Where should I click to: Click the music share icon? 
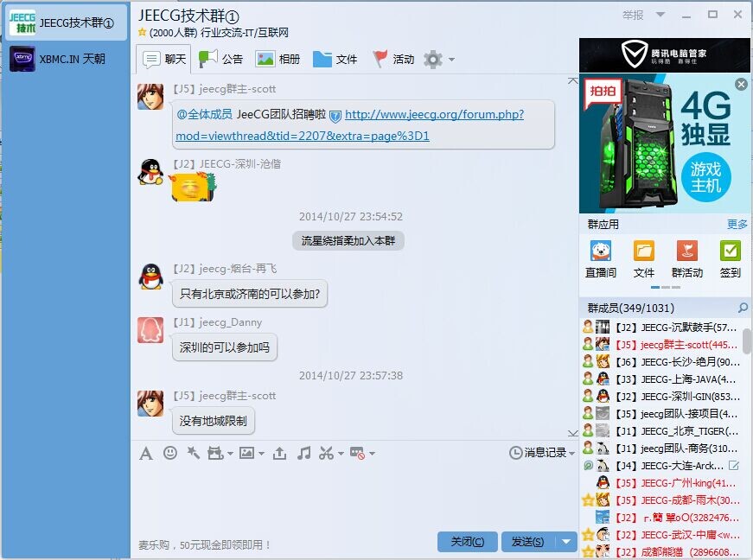tap(303, 453)
